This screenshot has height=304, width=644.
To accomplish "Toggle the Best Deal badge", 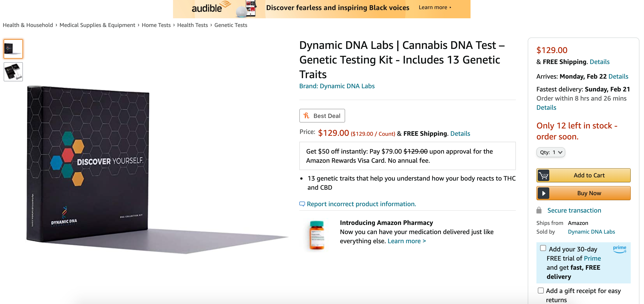I will [322, 116].
